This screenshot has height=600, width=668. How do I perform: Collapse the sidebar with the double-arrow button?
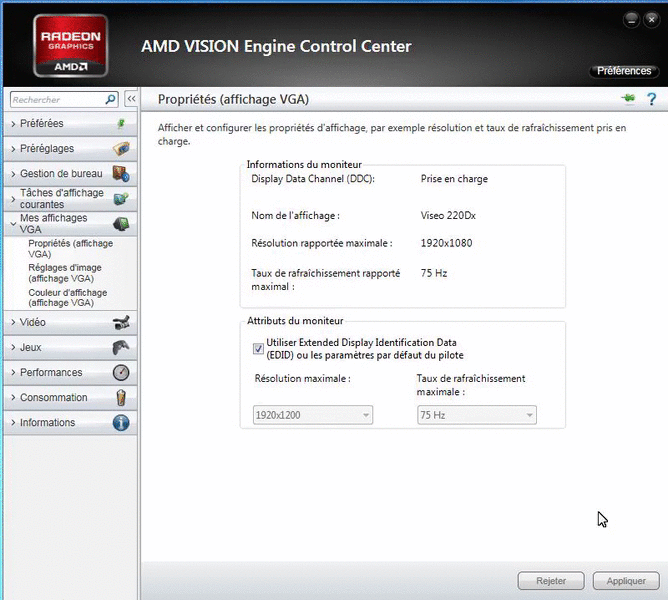tap(131, 99)
